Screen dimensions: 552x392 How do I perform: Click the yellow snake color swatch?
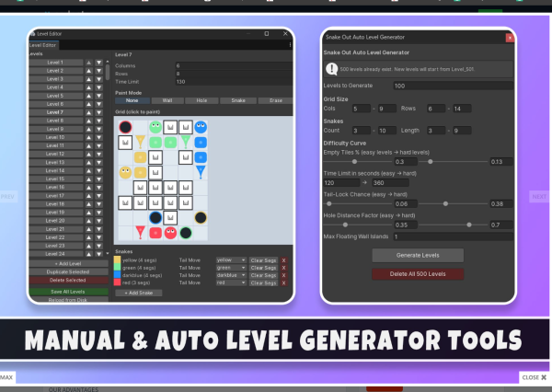(x=117, y=260)
